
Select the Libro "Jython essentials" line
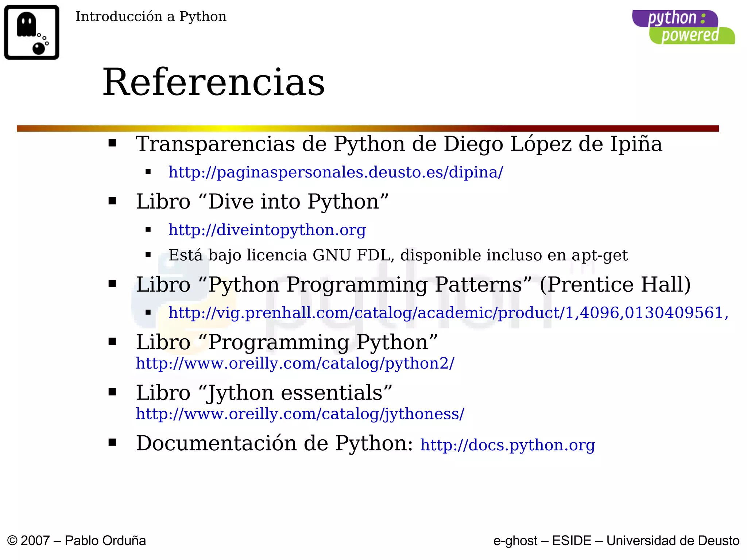tap(264, 393)
